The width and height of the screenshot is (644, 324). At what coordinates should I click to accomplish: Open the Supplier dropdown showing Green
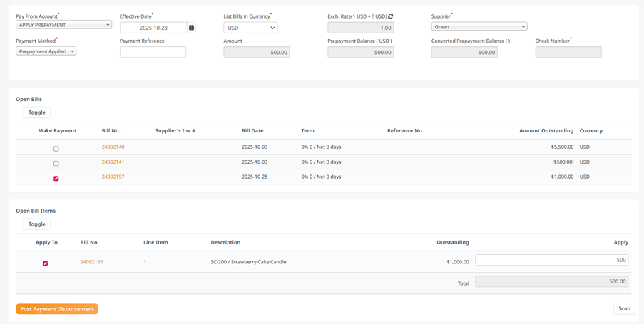tap(479, 26)
